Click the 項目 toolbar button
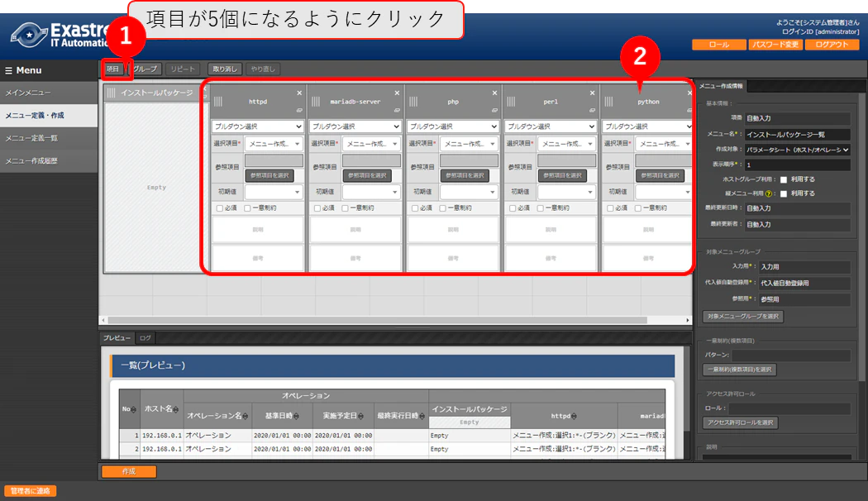The height and width of the screenshot is (501, 868). [x=113, y=69]
